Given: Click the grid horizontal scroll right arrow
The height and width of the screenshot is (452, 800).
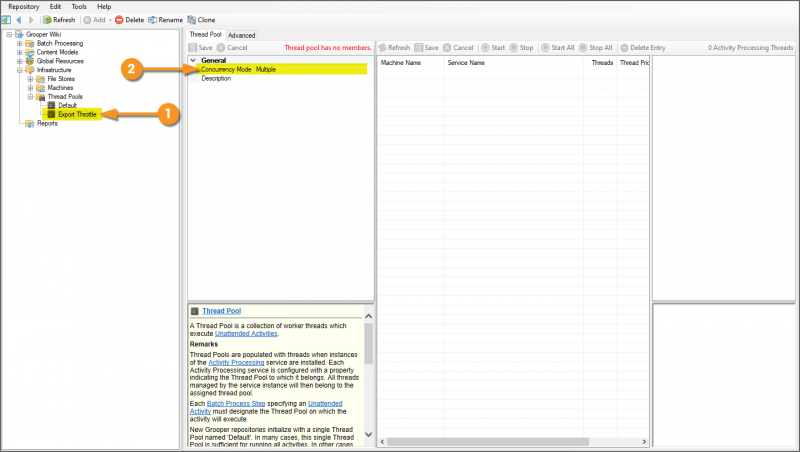Looking at the screenshot, I should tap(644, 442).
